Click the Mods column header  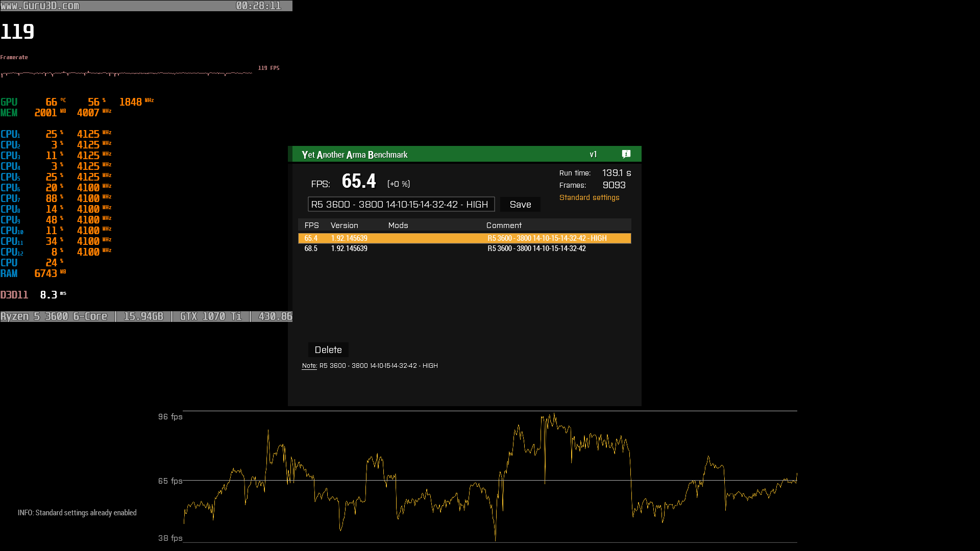click(x=398, y=226)
